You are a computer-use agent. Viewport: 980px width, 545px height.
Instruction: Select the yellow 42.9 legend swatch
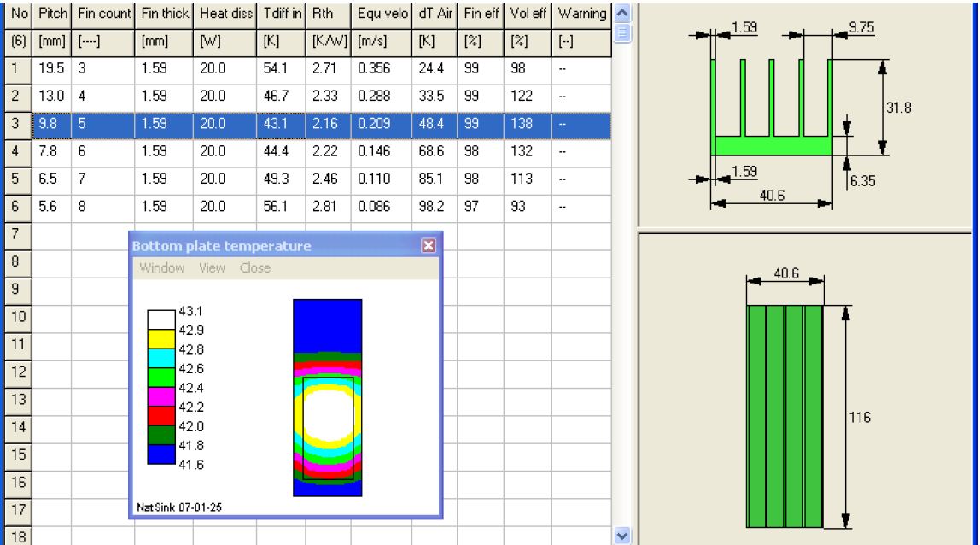point(161,339)
